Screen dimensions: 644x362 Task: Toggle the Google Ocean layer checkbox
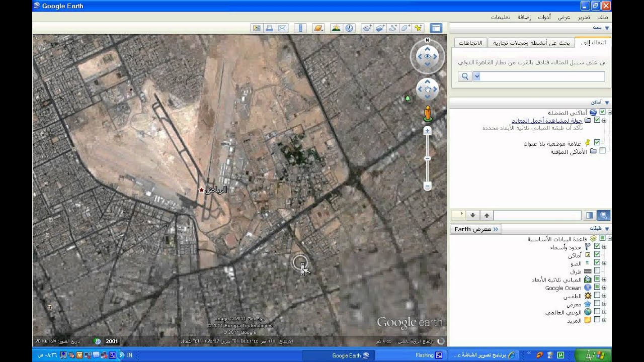pyautogui.click(x=597, y=287)
